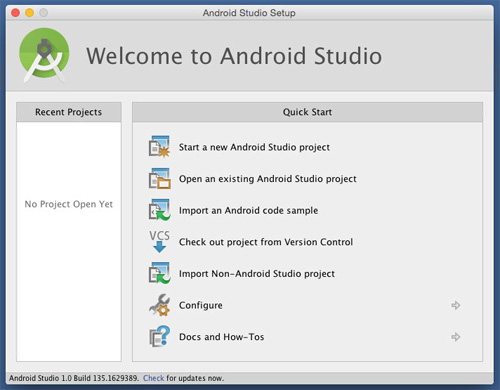
Task: Click the Android Studio logo in the header
Action: [44, 55]
